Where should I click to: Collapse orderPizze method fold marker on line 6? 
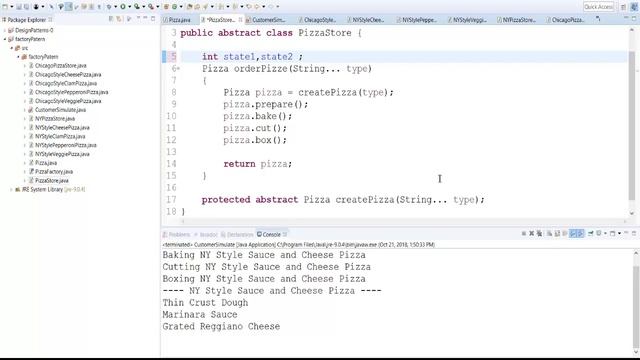click(178, 69)
